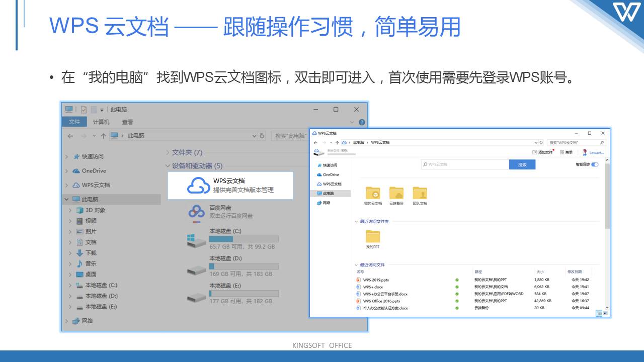Click the Lewant user avatar in WPS云文档 window
The image size is (644, 362).
585,152
